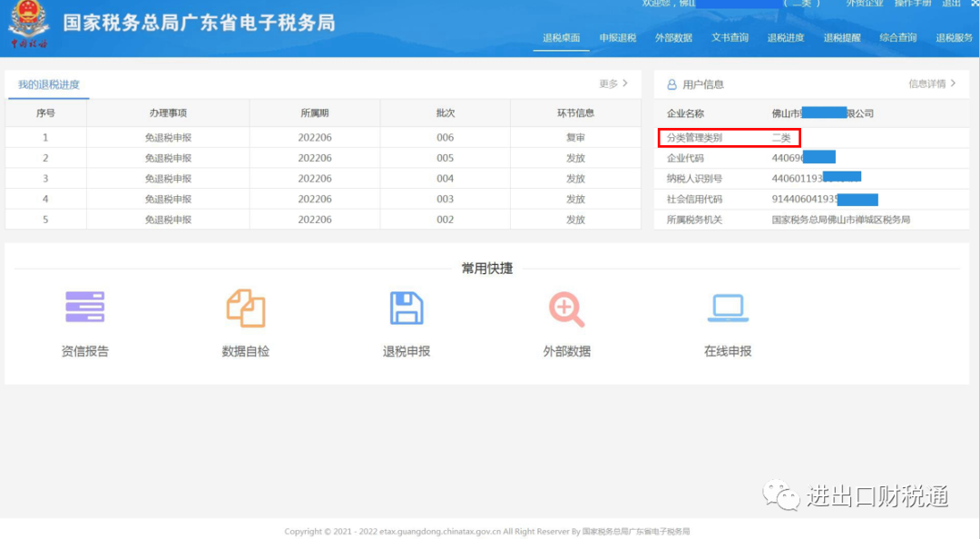This screenshot has height=539, width=980.
Task: Click the tax bureau national emblem logo
Action: [x=29, y=24]
